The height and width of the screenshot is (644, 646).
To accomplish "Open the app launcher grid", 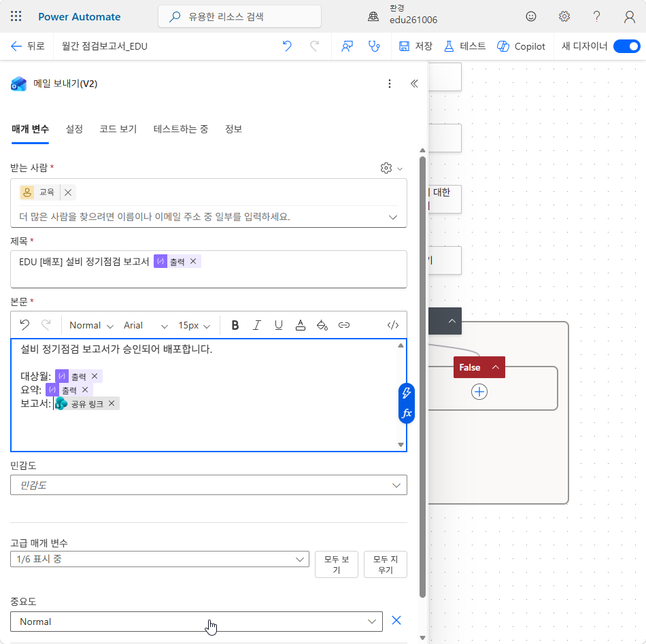I will click(16, 16).
